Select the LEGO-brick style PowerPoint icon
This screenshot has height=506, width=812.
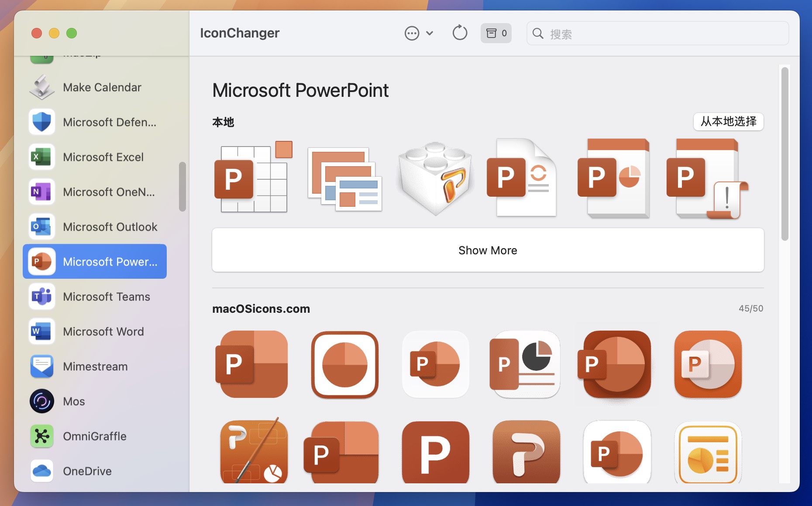coord(435,177)
